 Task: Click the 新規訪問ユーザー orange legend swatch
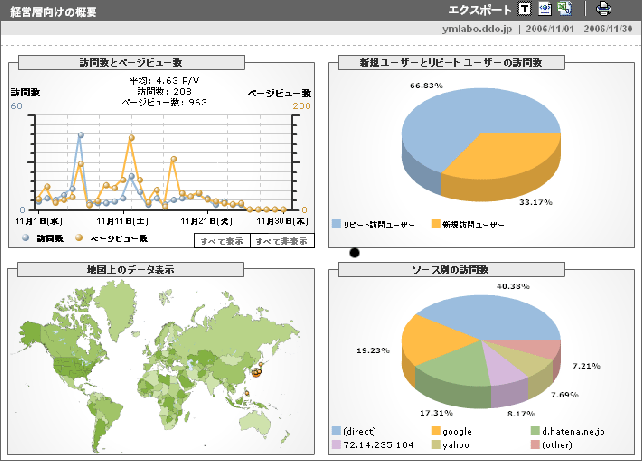tap(436, 224)
